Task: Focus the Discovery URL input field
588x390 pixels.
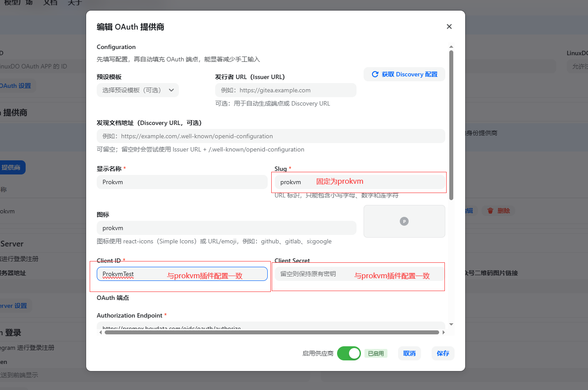Action: [x=270, y=136]
